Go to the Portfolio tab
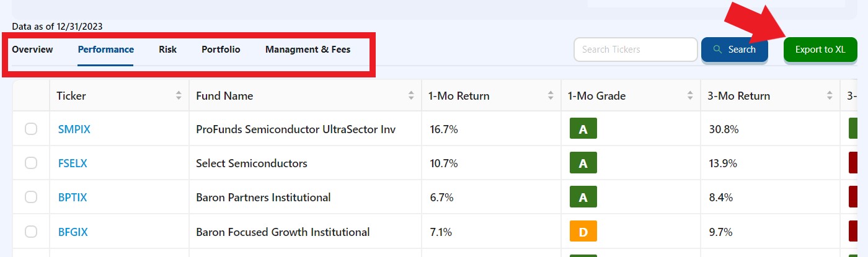The width and height of the screenshot is (868, 257). click(x=221, y=50)
